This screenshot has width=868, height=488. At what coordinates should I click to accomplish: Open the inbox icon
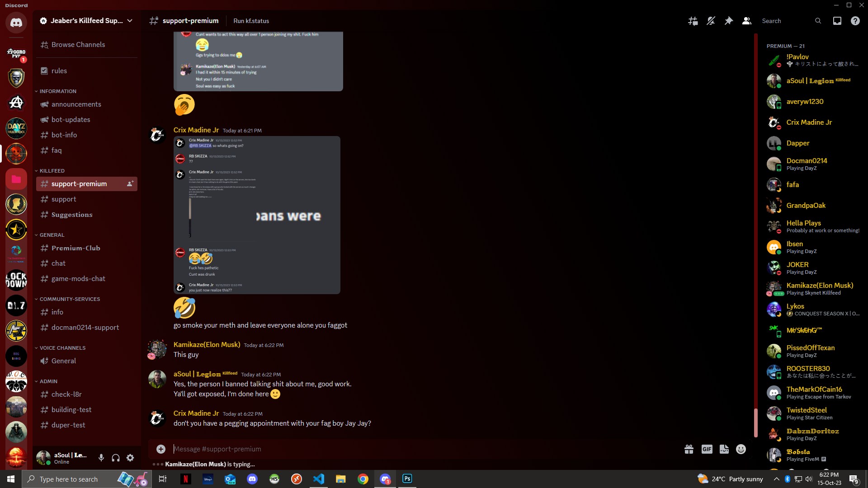[x=837, y=21]
